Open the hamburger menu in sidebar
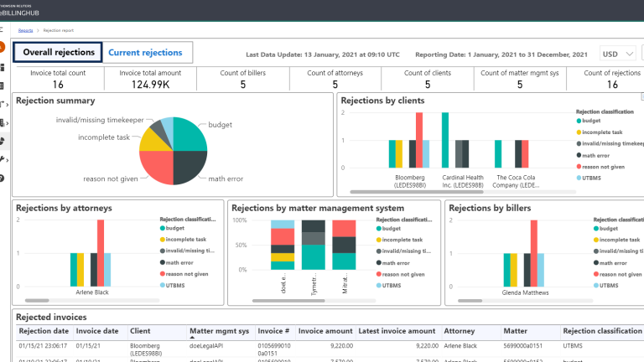 point(1,29)
